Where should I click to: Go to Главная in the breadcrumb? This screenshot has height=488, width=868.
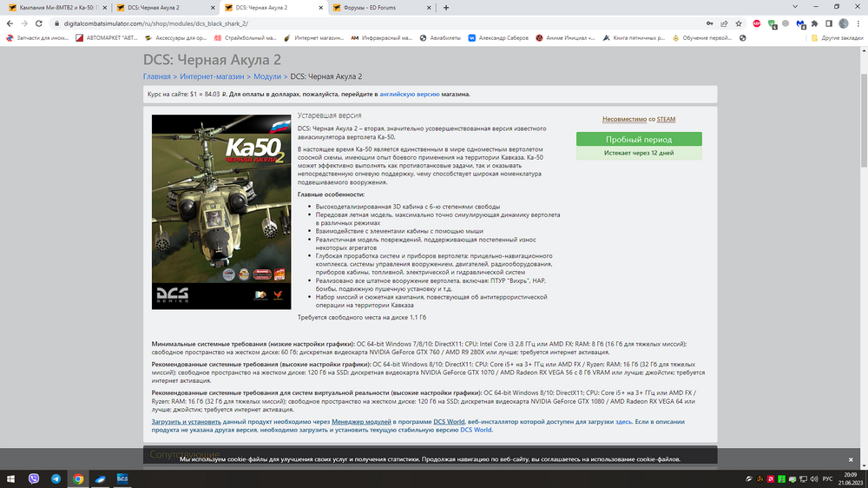click(156, 76)
